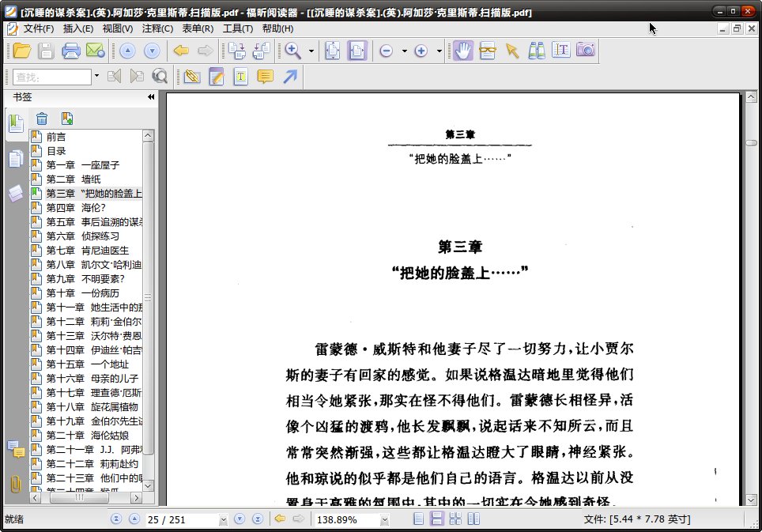Click the 查找 search input field
This screenshot has width=762, height=532.
[52, 77]
